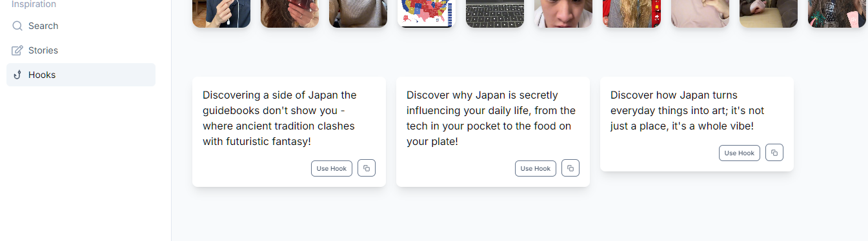Open the thumbnail with red phone

click(x=290, y=14)
